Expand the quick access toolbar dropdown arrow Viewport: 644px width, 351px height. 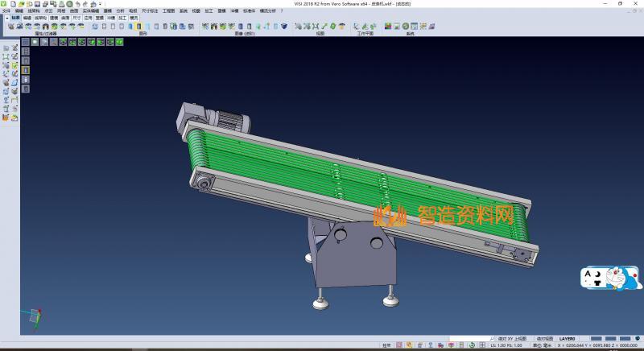(x=100, y=4)
